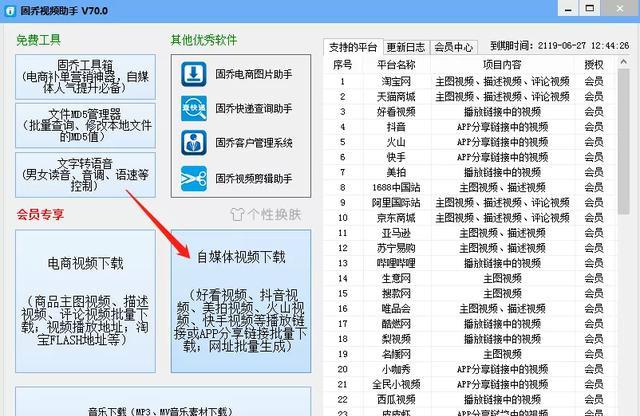Select the 亚马逊 row

[469, 233]
